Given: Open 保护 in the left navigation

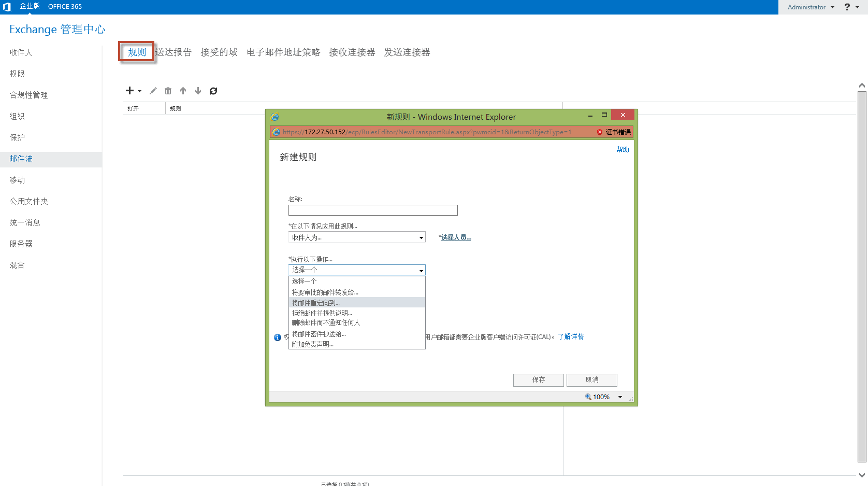Looking at the screenshot, I should [17, 137].
